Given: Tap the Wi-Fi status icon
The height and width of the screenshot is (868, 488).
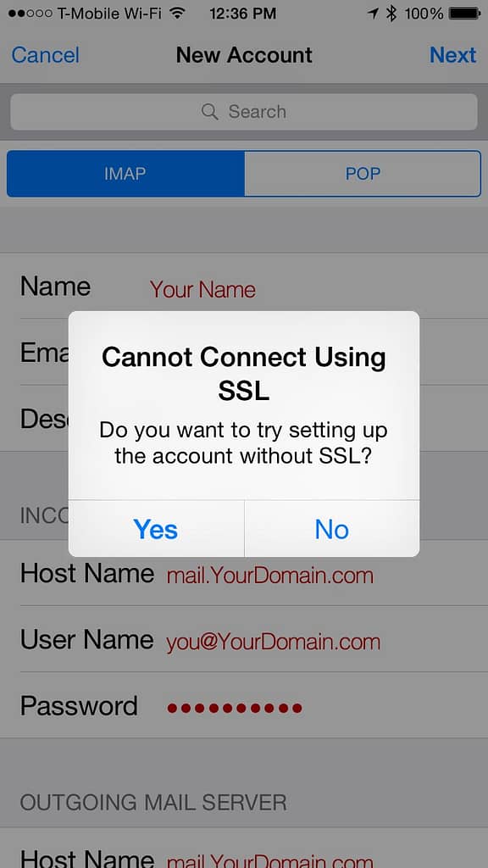Looking at the screenshot, I should click(177, 13).
